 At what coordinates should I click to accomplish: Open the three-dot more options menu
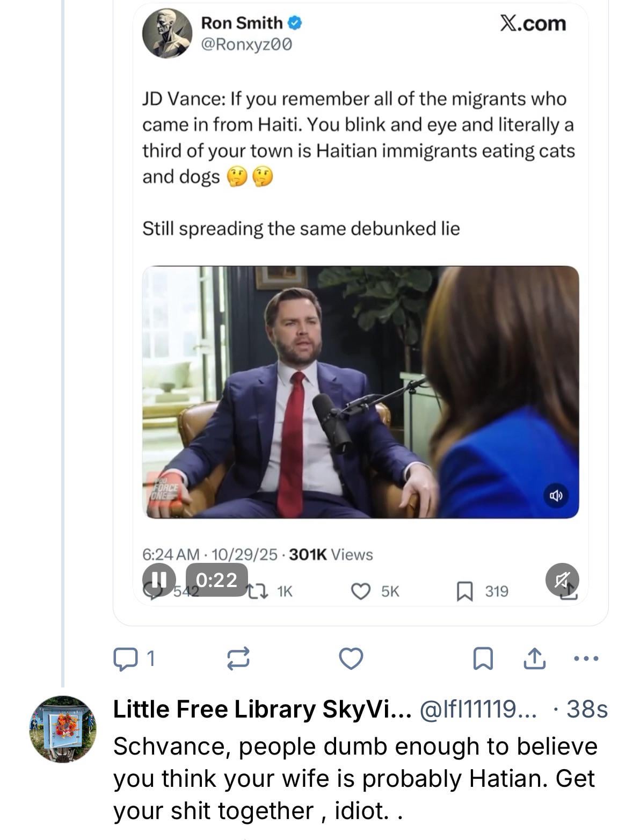tap(586, 658)
